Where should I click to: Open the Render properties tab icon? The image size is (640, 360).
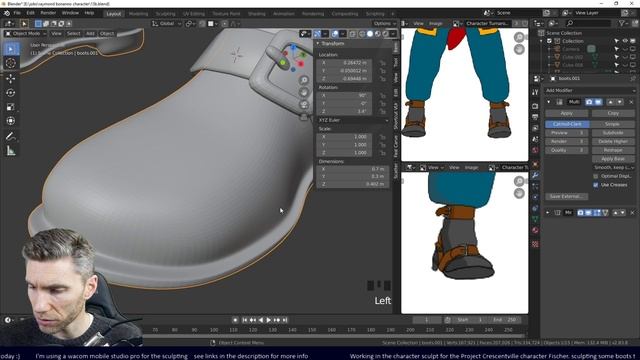pos(535,106)
